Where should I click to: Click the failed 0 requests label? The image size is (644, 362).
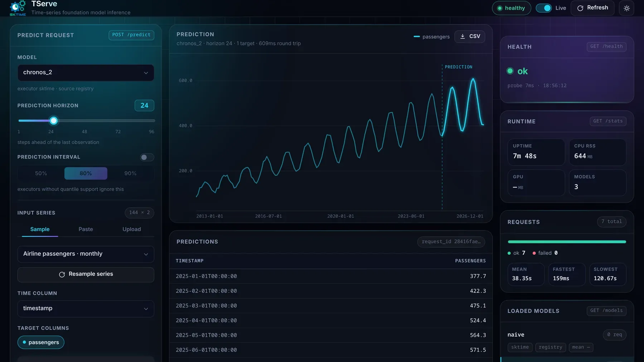545,253
